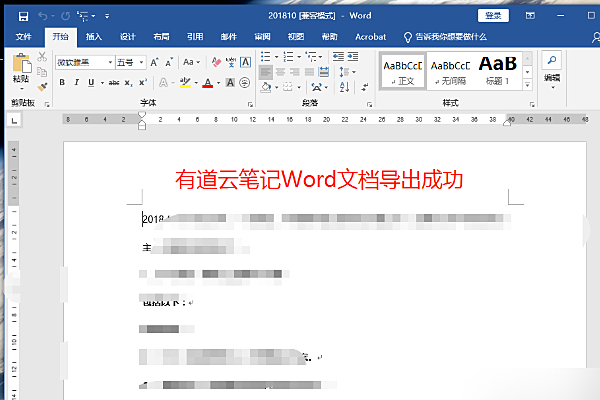The width and height of the screenshot is (600, 400).
Task: Open the phonetic guide (拼音) tool
Action: click(x=231, y=62)
